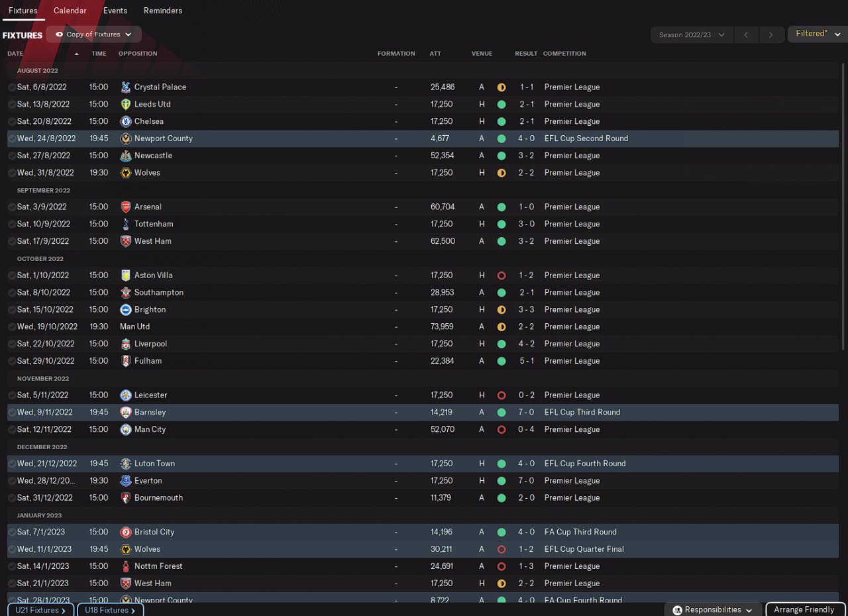Expand the Responsibilities menu
This screenshot has height=616, width=848.
[713, 609]
